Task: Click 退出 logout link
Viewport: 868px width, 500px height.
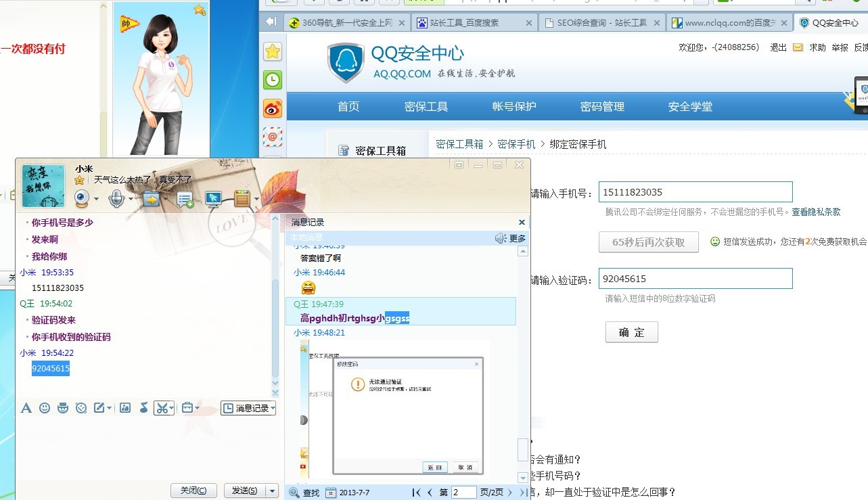Action: point(778,47)
